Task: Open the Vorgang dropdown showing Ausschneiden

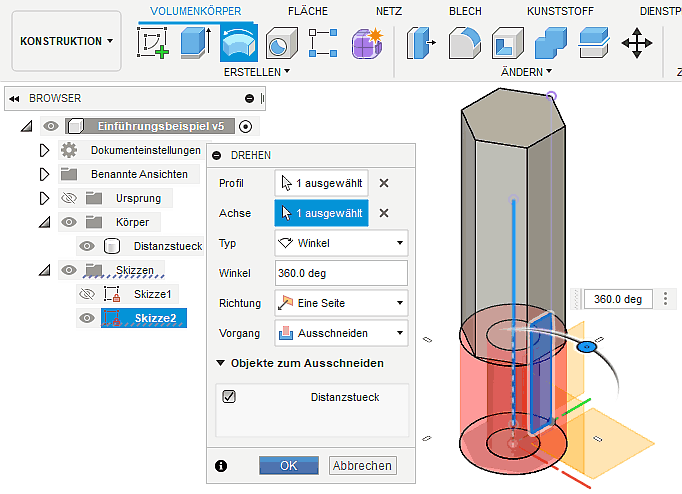Action: (x=341, y=333)
